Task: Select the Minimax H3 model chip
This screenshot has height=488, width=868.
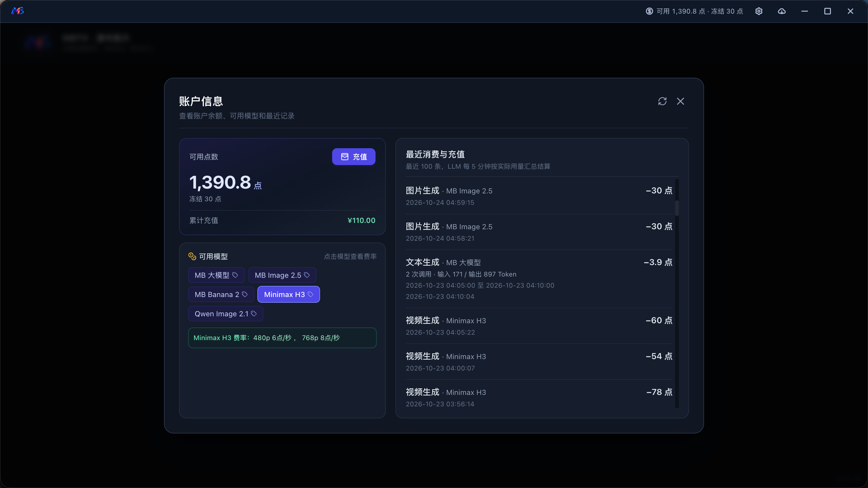Action: tap(289, 294)
